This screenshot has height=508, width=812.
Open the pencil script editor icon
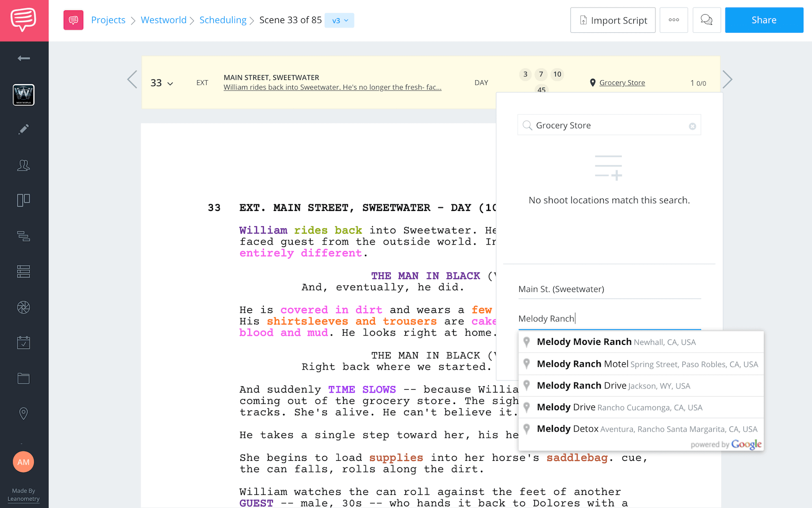point(24,129)
